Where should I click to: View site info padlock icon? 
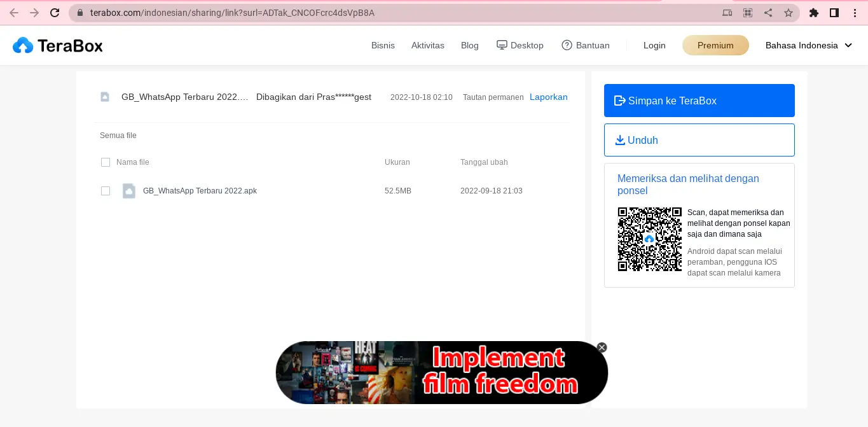coord(80,13)
